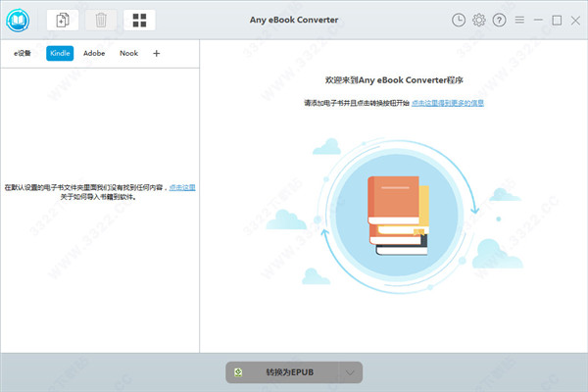Follow the 点击这里 link in left panel

[x=182, y=187]
